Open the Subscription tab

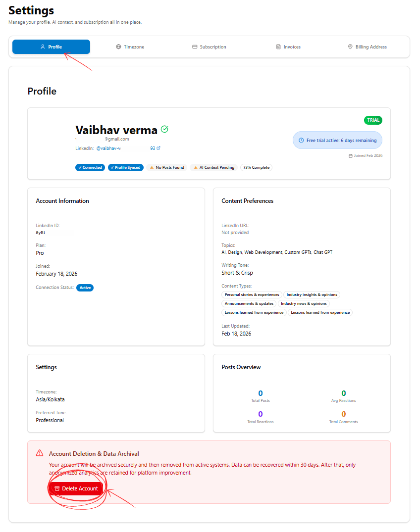click(x=209, y=47)
